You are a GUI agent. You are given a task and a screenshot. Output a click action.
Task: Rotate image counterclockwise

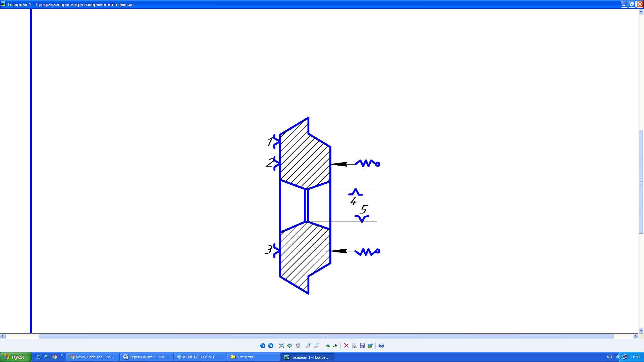click(335, 346)
